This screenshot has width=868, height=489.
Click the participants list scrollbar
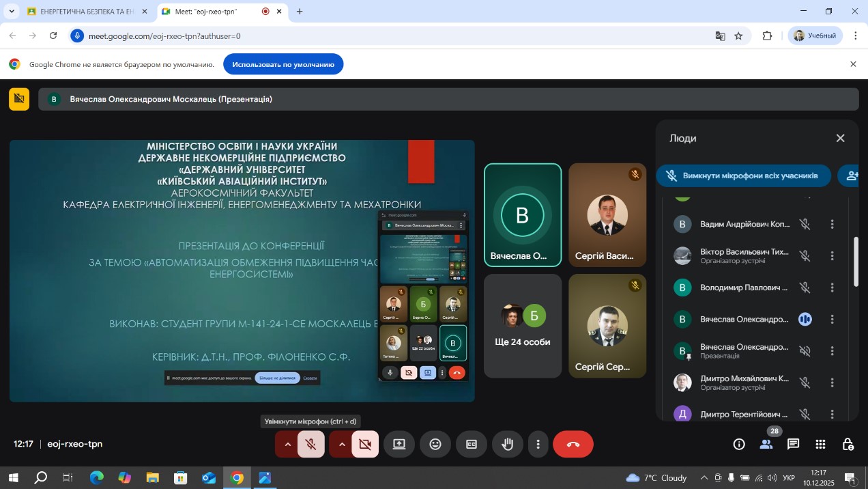856,262
